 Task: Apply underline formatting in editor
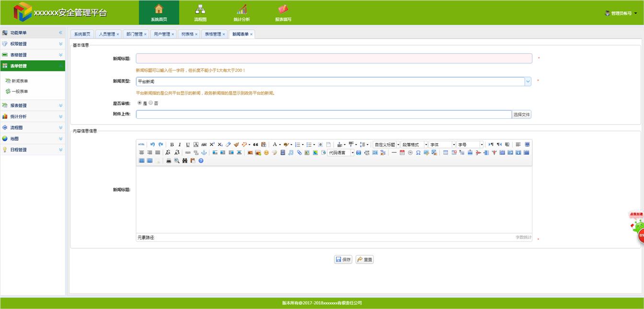click(188, 145)
